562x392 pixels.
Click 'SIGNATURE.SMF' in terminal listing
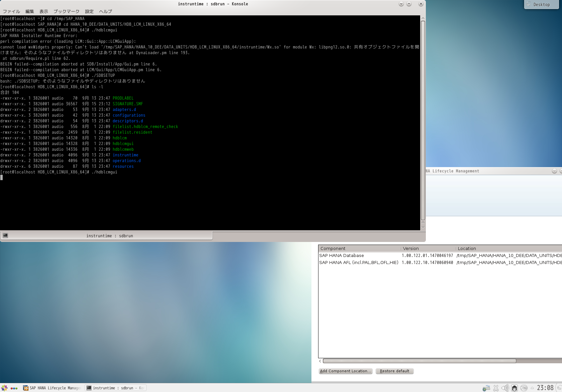pos(128,104)
